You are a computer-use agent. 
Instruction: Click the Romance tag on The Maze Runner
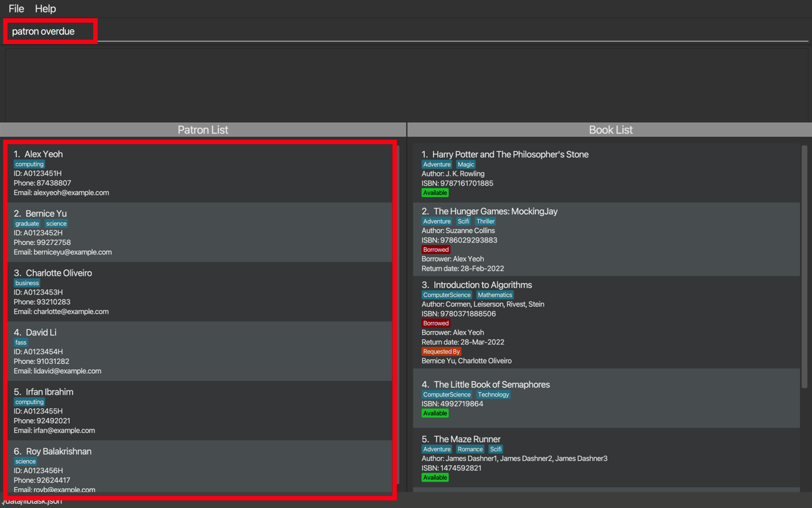tap(470, 449)
